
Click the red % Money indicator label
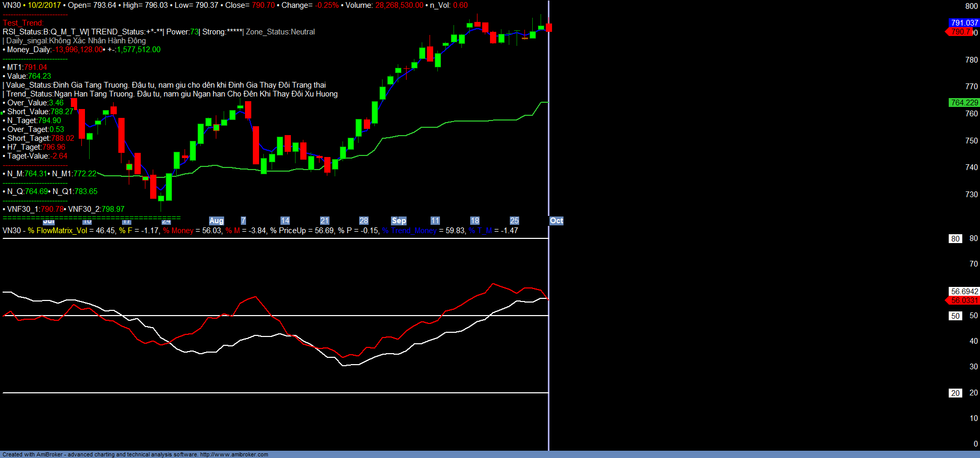178,231
